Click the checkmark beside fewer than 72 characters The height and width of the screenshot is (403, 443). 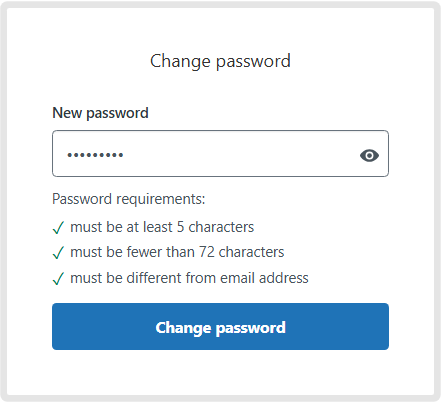[x=58, y=253]
